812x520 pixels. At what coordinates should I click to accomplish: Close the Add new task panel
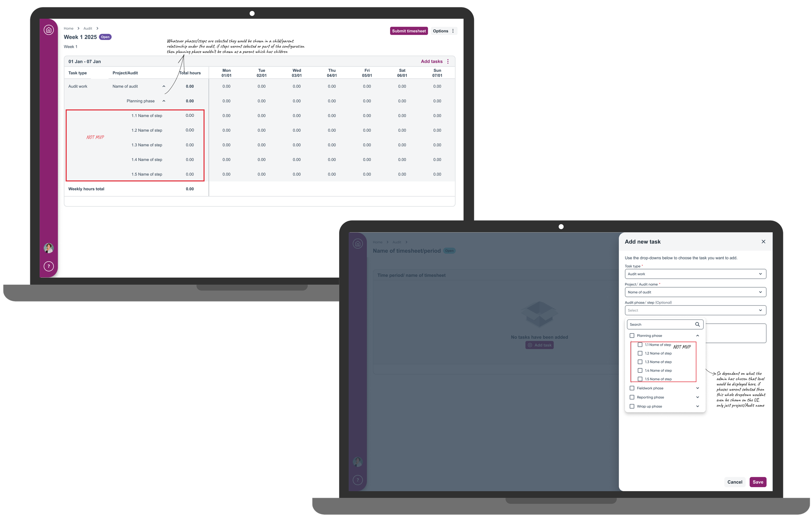tap(763, 242)
